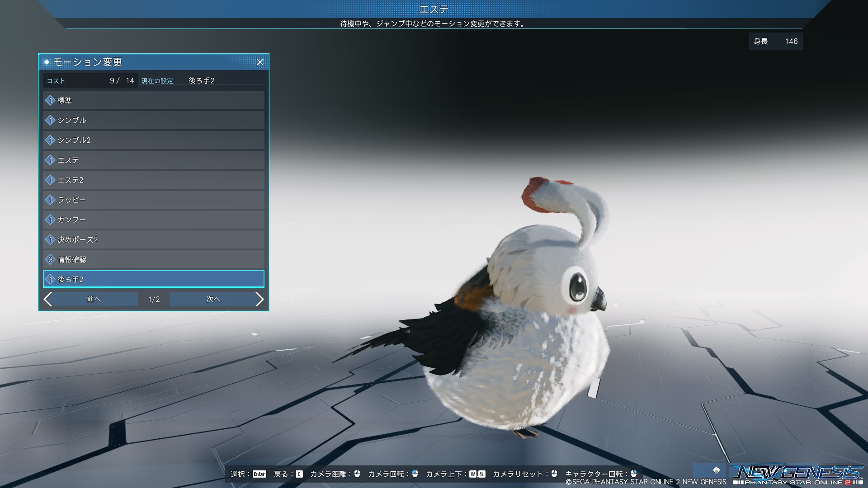Screen dimensions: 868x488
Task: Click the cost 3 diamond icon beside 情報確認
Action: pos(50,259)
